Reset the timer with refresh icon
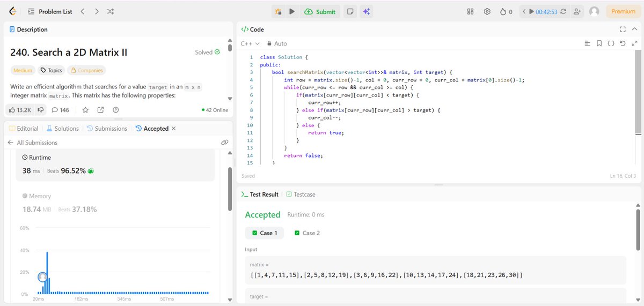 564,11
